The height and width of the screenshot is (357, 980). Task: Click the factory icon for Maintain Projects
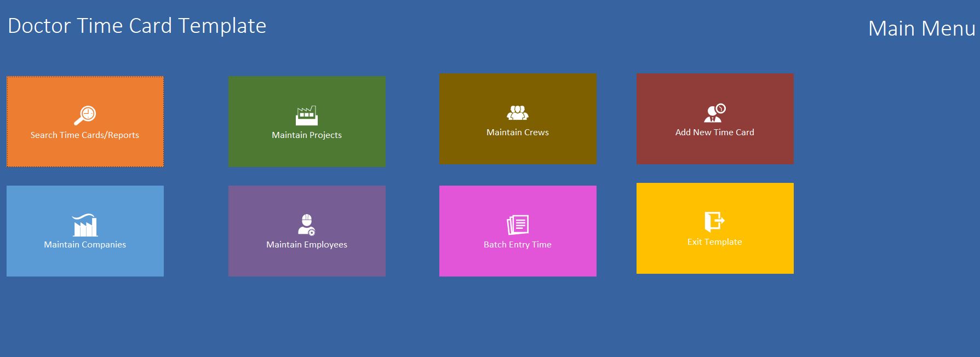pyautogui.click(x=307, y=116)
